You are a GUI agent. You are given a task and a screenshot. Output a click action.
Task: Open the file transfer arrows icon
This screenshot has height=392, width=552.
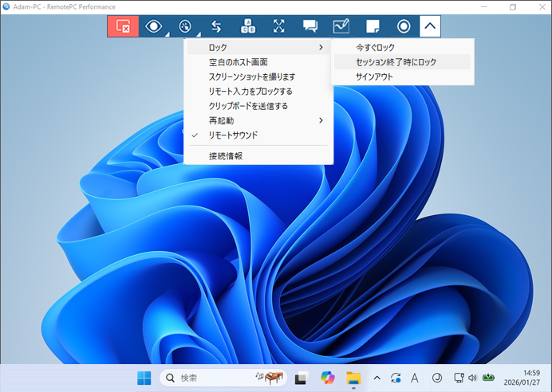coord(216,26)
